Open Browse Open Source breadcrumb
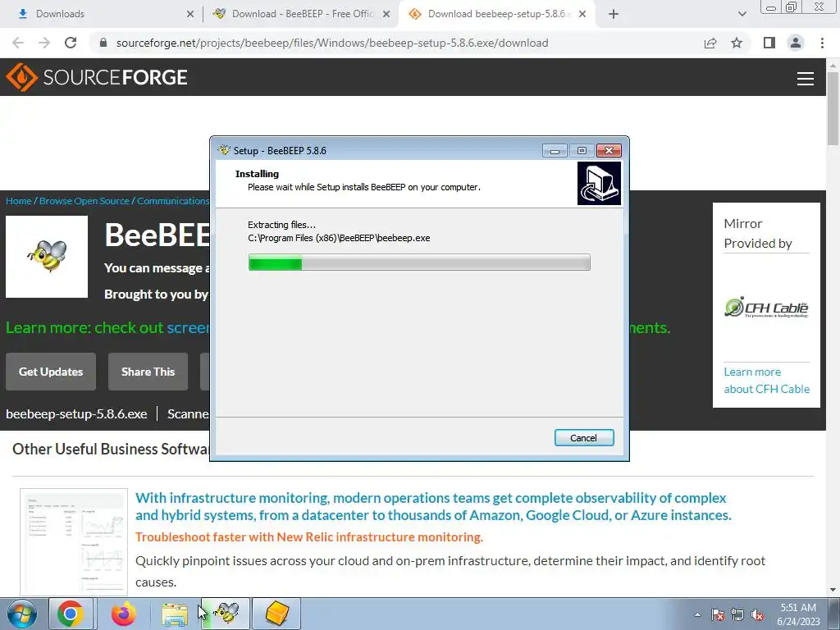 pos(84,201)
